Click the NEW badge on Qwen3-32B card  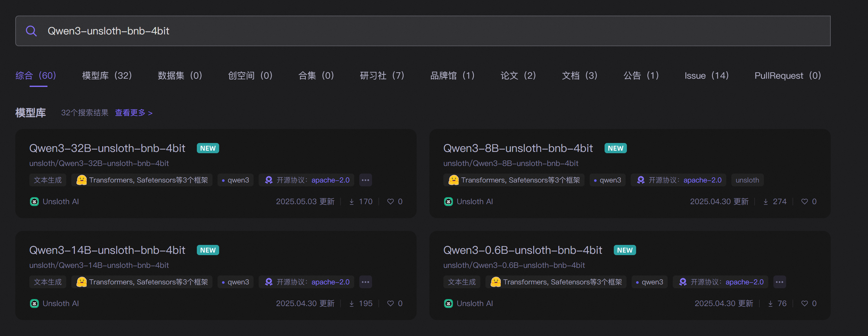click(x=208, y=148)
